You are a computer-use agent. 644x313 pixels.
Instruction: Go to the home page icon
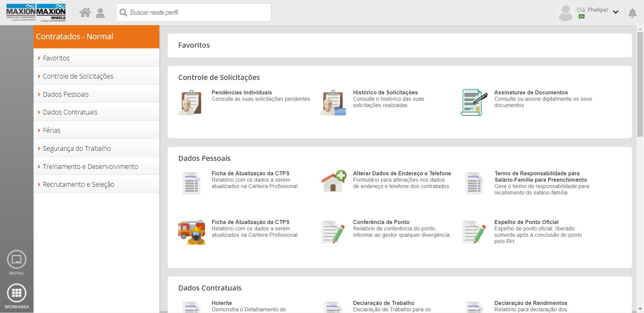(x=85, y=13)
